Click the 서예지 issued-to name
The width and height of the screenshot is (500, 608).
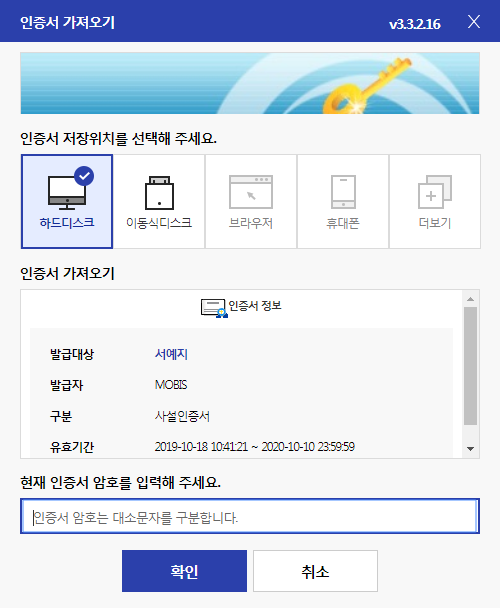(171, 354)
